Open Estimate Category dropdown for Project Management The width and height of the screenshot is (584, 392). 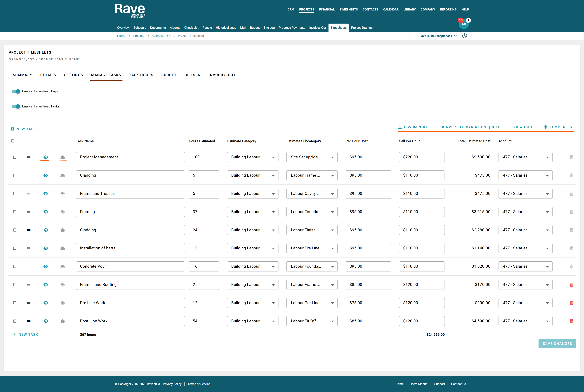253,157
